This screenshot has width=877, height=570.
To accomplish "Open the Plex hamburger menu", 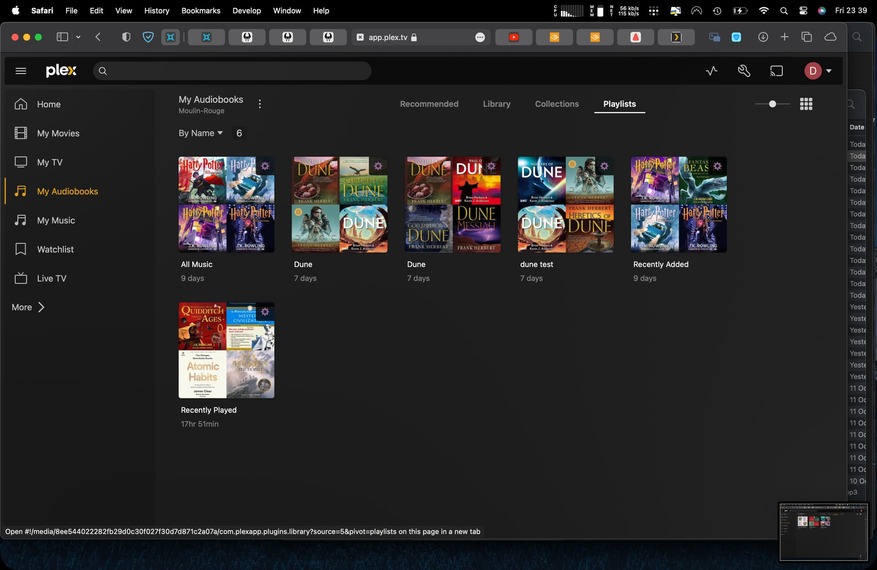I will [21, 71].
